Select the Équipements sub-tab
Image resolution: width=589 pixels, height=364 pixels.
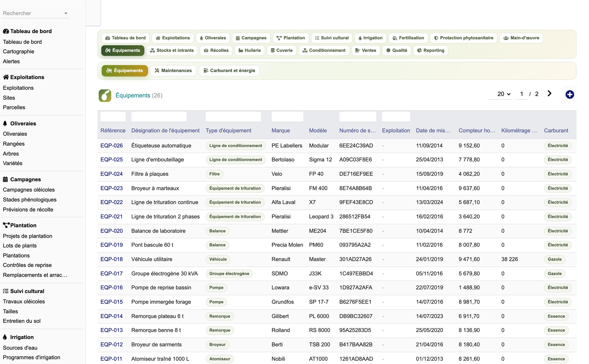click(125, 70)
